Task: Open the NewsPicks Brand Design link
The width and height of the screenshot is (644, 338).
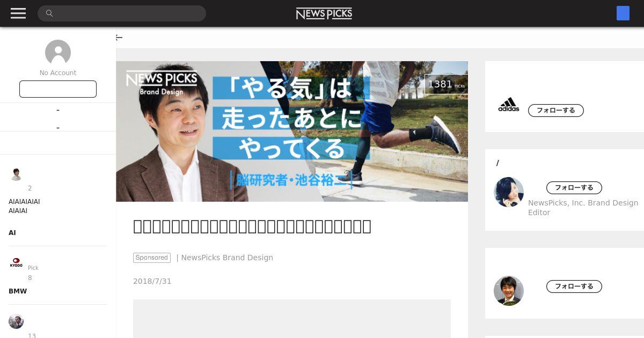Action: [x=227, y=258]
